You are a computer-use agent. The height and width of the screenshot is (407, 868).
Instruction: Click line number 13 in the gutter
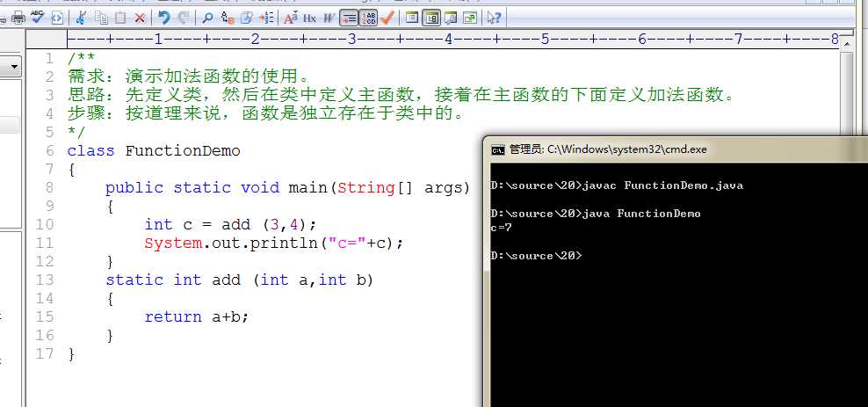(x=45, y=280)
